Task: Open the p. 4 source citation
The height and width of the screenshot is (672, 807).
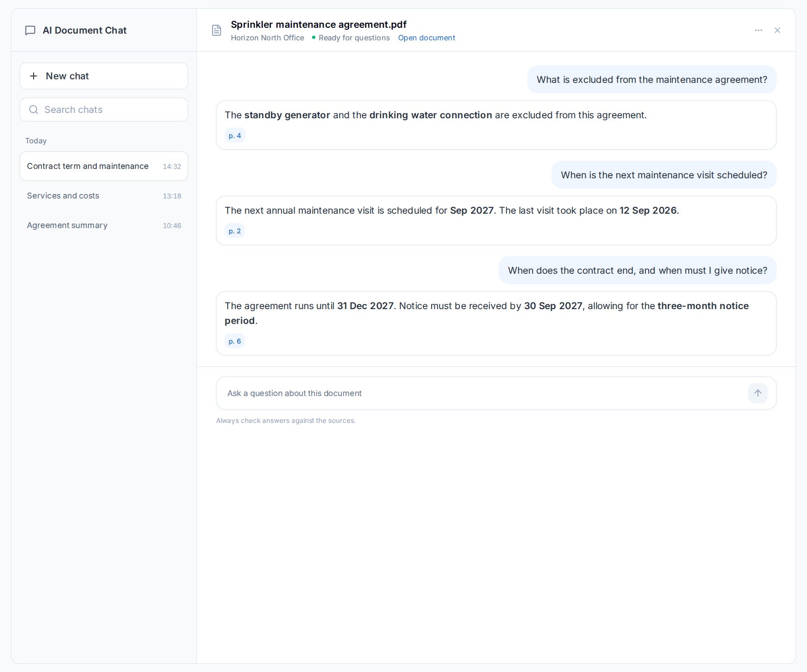Action: coord(235,136)
